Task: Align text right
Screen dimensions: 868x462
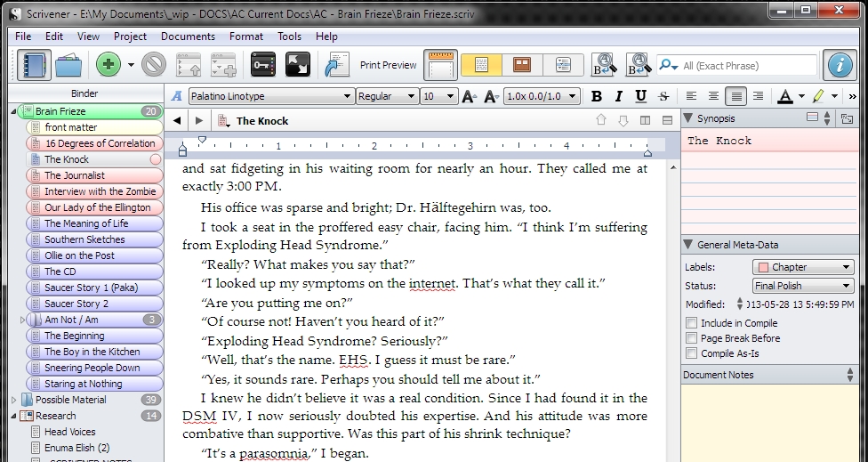Action: [759, 96]
